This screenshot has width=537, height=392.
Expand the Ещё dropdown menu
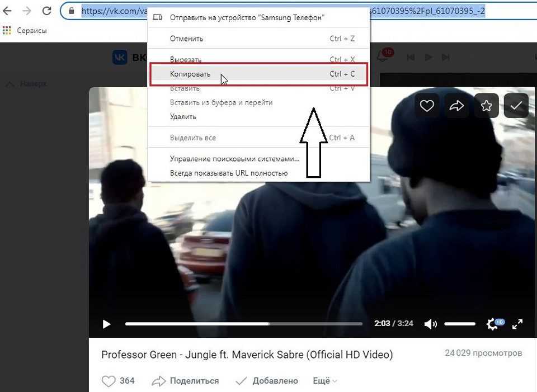pyautogui.click(x=325, y=381)
